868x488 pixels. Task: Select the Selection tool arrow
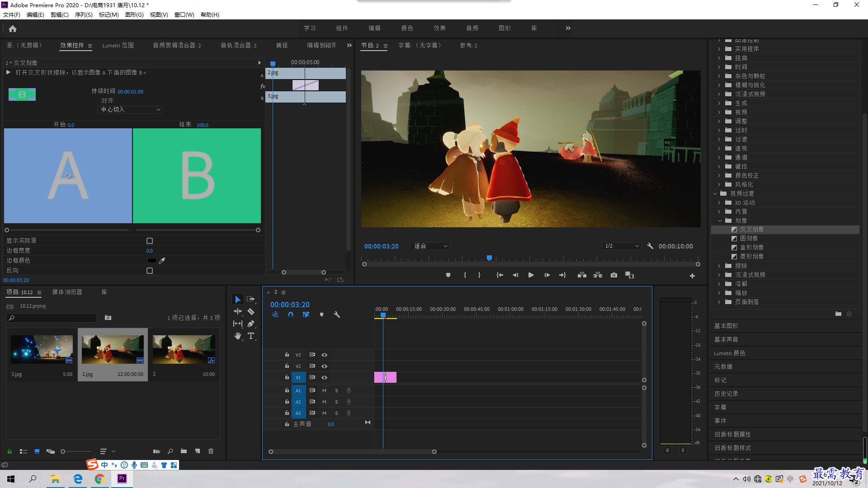238,300
